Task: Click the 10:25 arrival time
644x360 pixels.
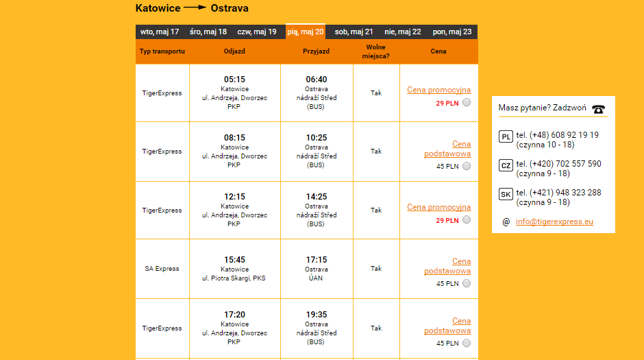Action: (317, 138)
